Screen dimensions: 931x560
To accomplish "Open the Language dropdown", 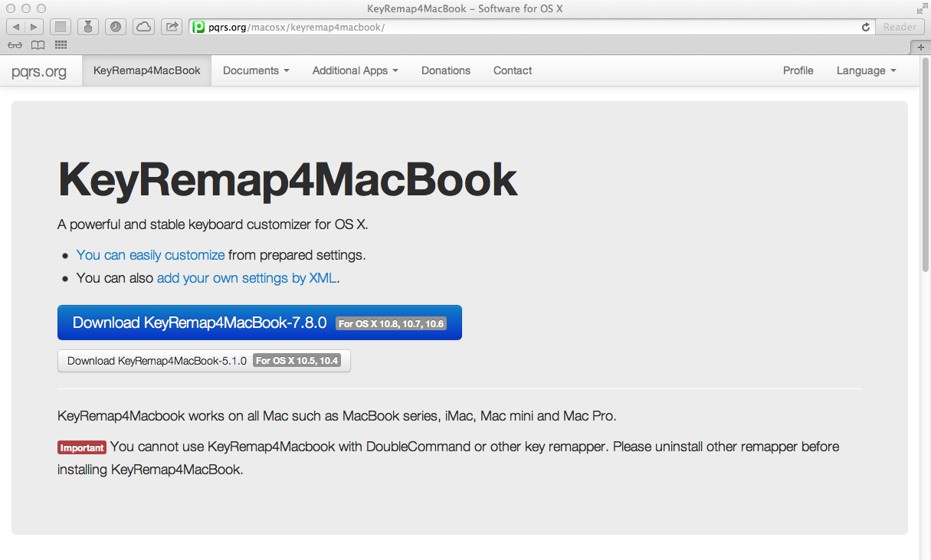I will click(866, 70).
